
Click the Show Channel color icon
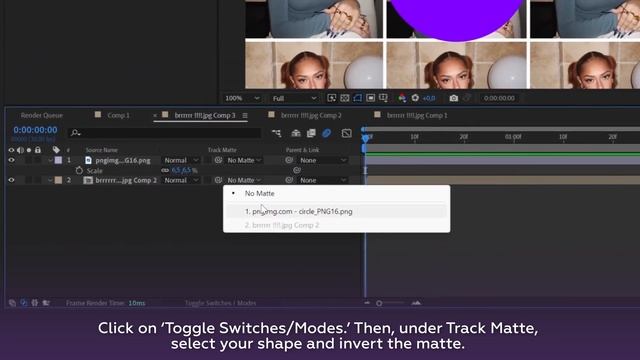[402, 98]
